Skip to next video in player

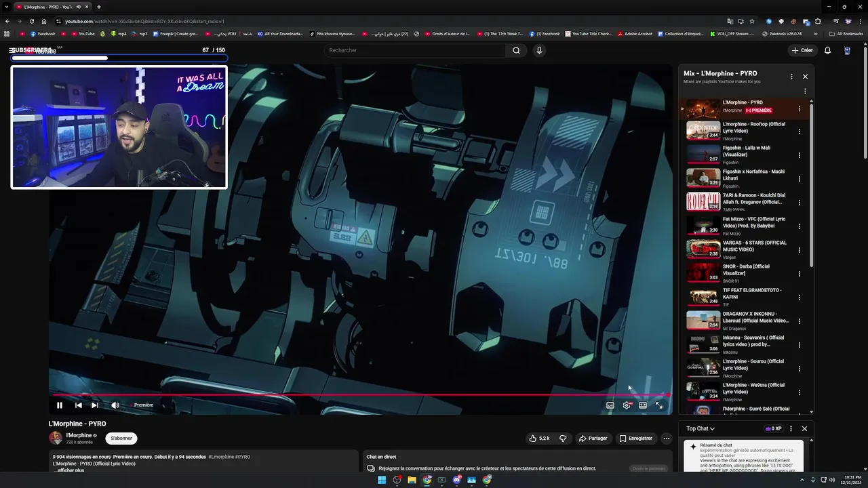tap(95, 405)
